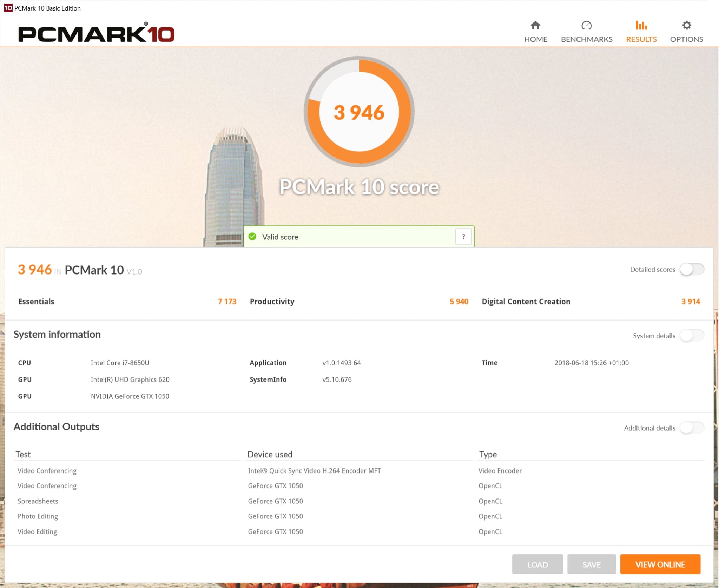Screen dimensions: 719x588
Task: Click the PCMark 10 title bar app icon
Action: tap(8, 8)
